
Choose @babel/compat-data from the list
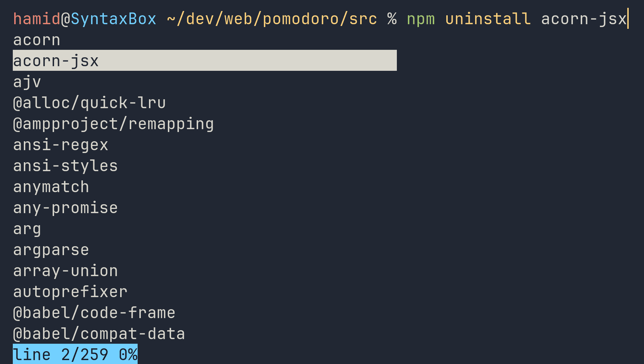click(99, 334)
